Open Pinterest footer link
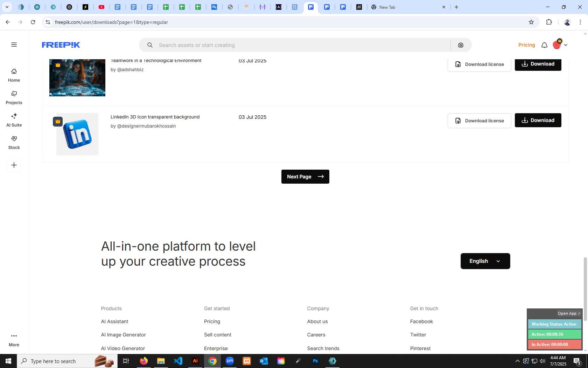The height and width of the screenshot is (368, 588). [x=420, y=348]
